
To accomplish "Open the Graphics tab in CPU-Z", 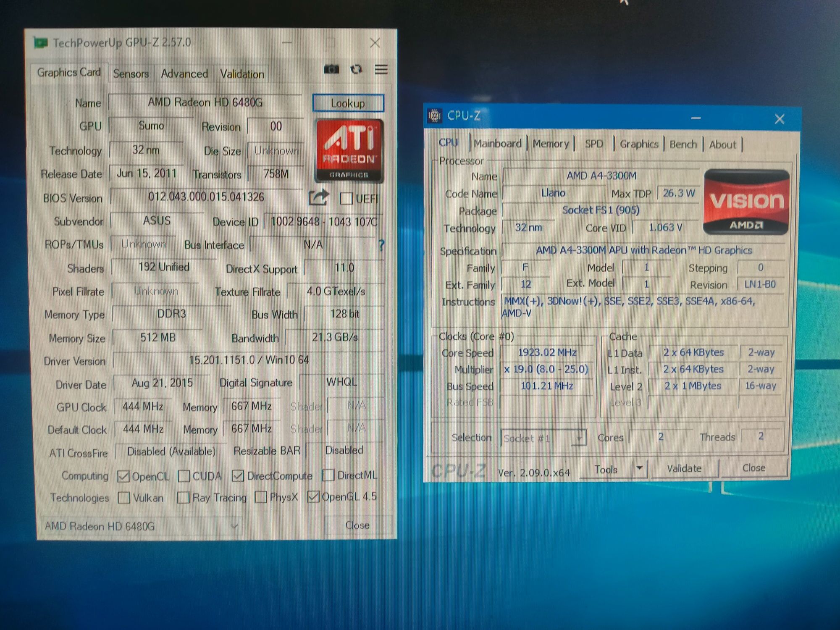I will [x=639, y=144].
